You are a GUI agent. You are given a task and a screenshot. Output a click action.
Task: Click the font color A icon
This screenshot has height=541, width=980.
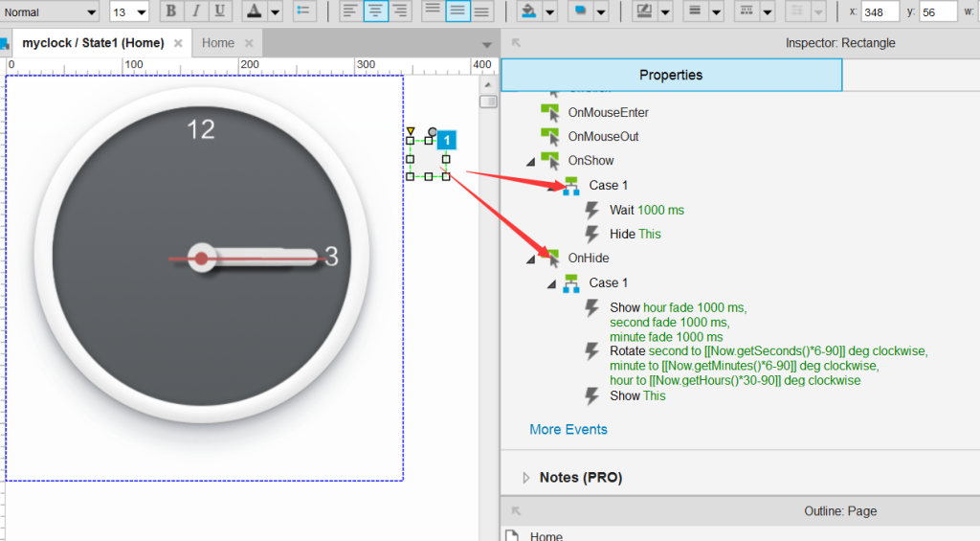tap(254, 11)
